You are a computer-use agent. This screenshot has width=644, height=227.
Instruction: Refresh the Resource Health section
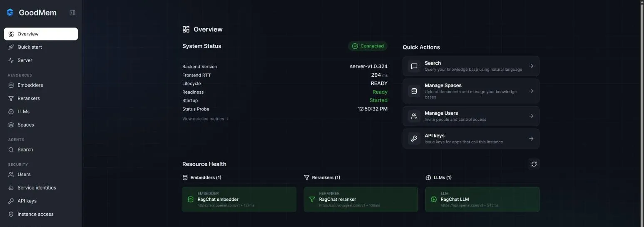pos(534,164)
